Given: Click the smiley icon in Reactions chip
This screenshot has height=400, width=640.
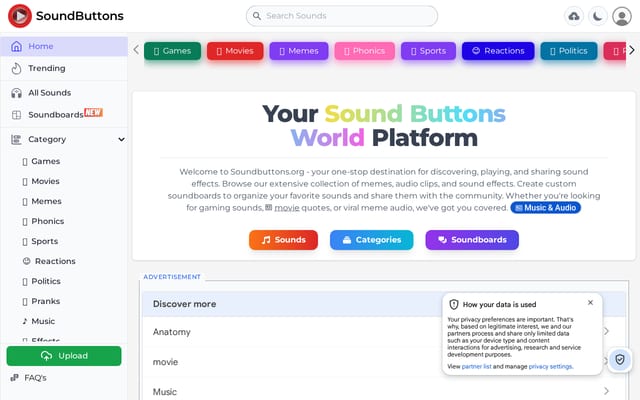Looking at the screenshot, I should coord(476,51).
